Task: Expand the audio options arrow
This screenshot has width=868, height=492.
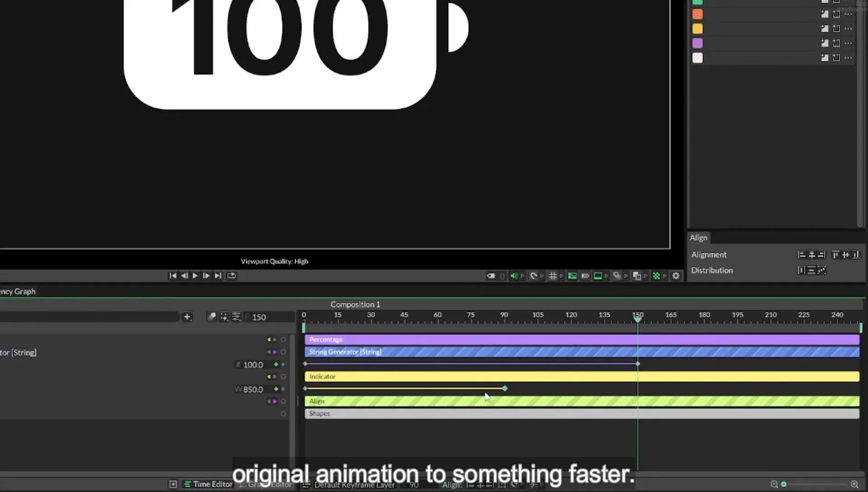Action: click(x=523, y=276)
